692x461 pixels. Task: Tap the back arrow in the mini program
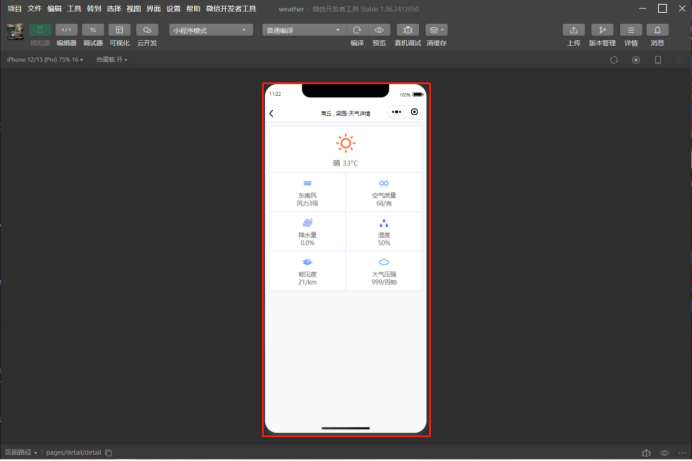pyautogui.click(x=271, y=113)
